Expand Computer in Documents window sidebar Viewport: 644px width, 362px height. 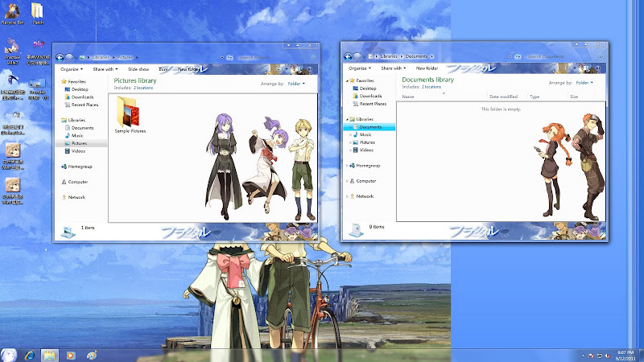click(347, 181)
